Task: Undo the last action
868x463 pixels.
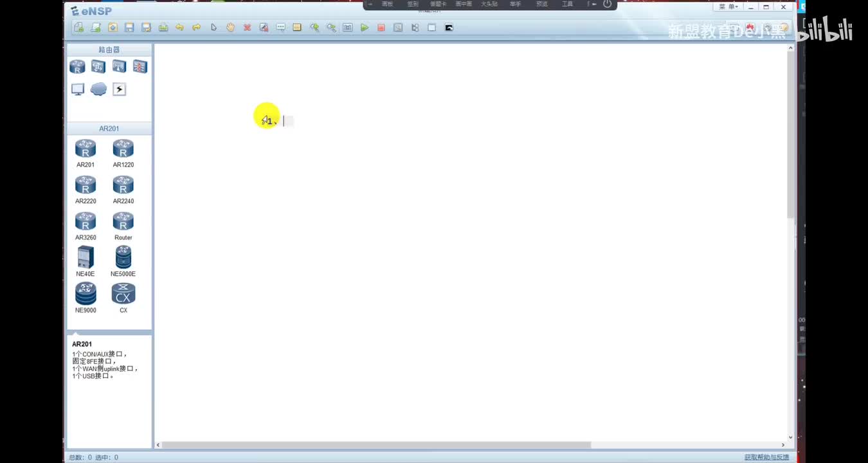Action: [x=180, y=28]
